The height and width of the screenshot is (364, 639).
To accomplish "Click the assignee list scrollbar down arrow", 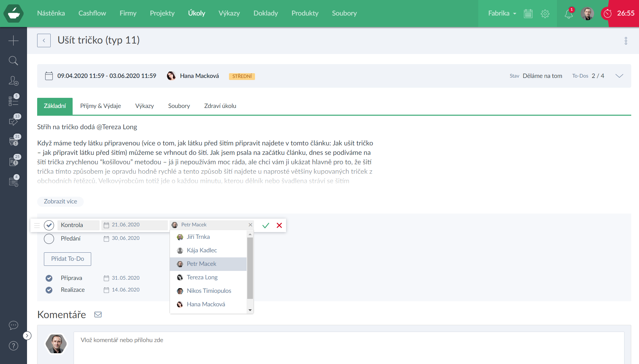I will (250, 310).
